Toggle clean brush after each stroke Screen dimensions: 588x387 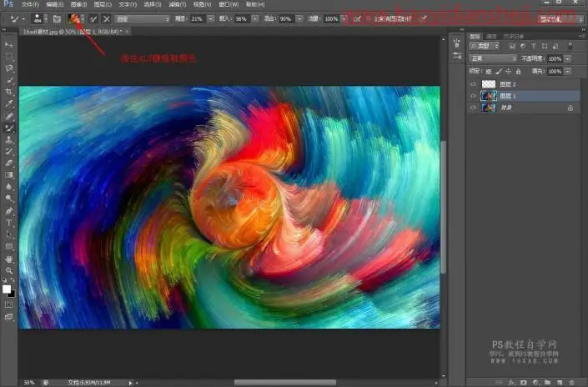[x=107, y=18]
